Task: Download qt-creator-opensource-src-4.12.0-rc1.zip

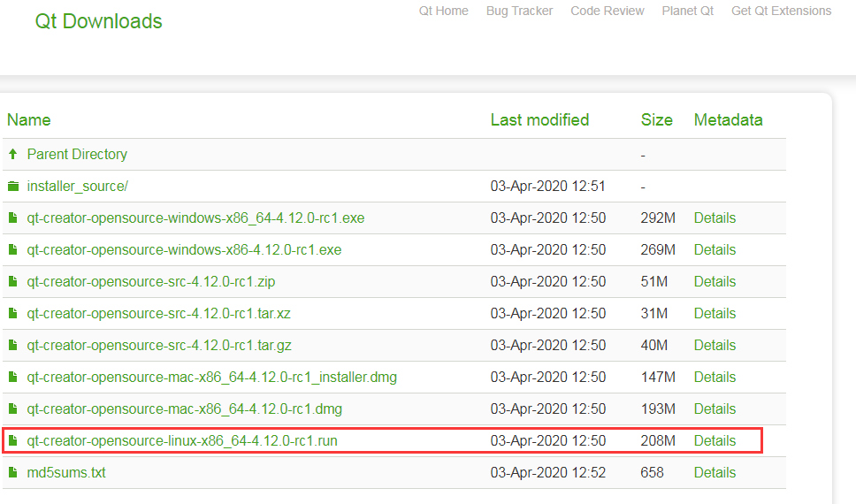Action: coord(150,281)
